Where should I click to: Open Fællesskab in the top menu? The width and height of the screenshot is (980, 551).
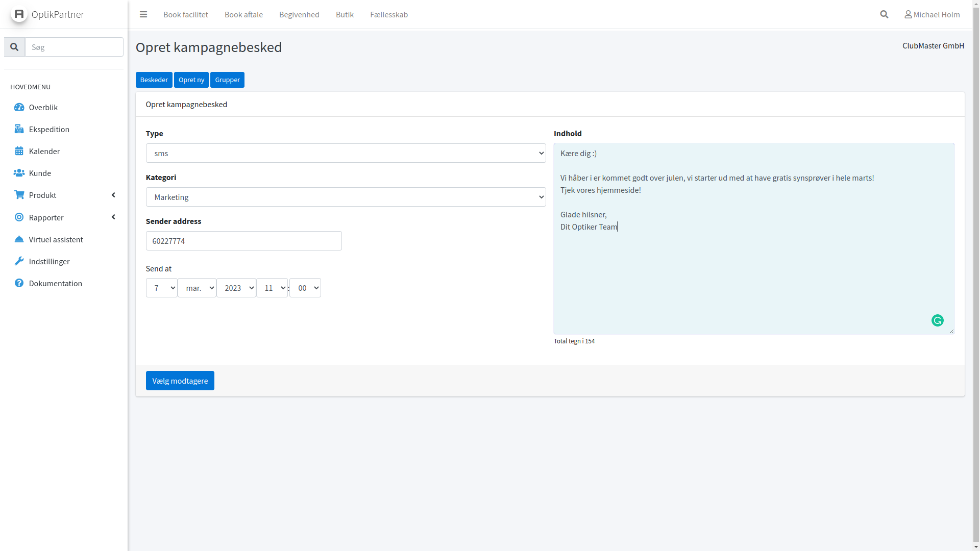point(388,14)
